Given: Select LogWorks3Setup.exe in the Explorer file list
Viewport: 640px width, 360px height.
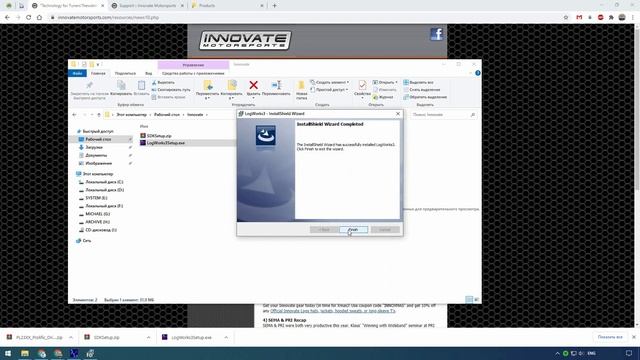Looking at the screenshot, I should pyautogui.click(x=166, y=143).
